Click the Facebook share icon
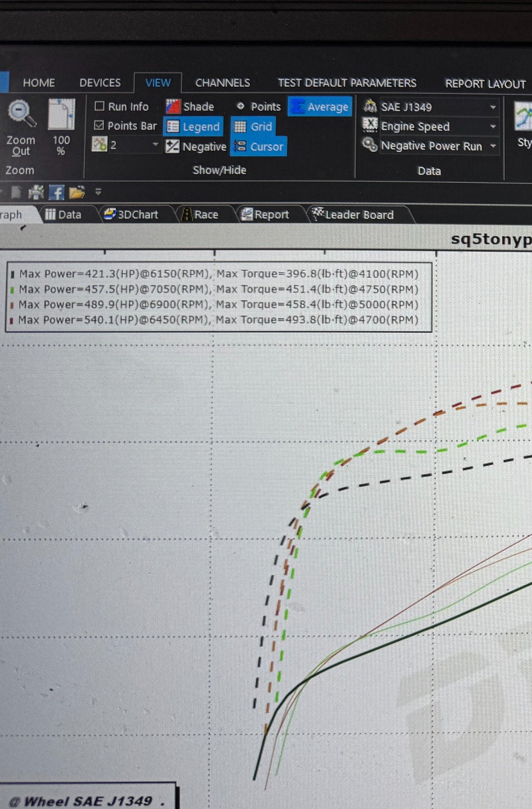Image resolution: width=532 pixels, height=809 pixels. click(56, 193)
